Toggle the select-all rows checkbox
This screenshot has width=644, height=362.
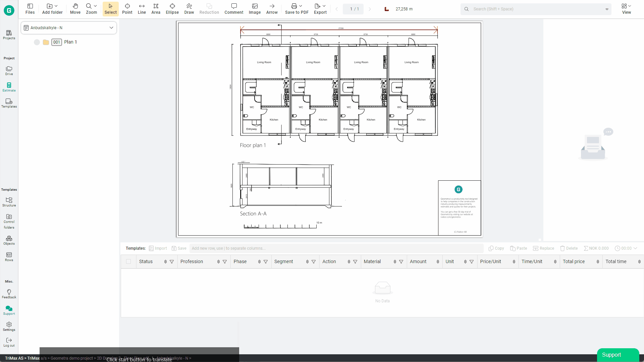[x=128, y=261]
